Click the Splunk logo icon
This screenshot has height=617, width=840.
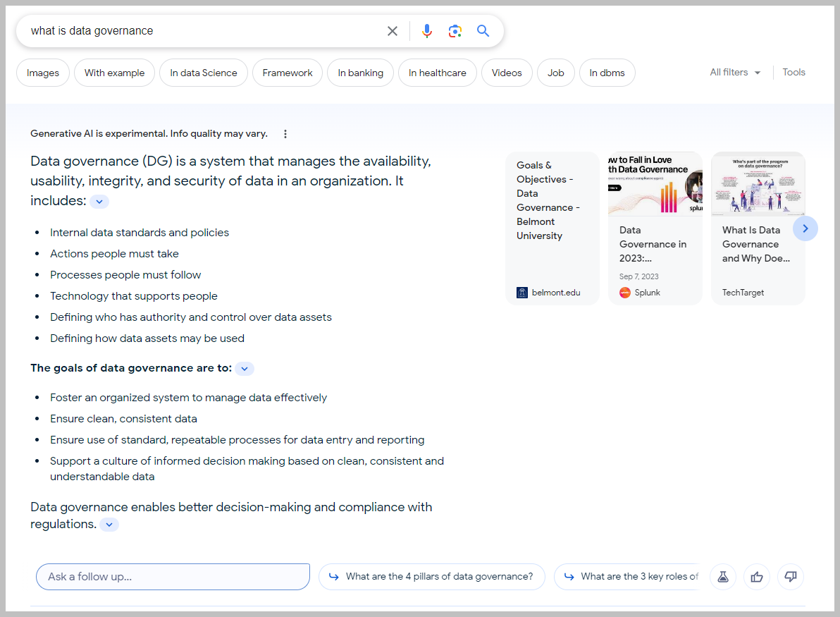click(x=624, y=293)
